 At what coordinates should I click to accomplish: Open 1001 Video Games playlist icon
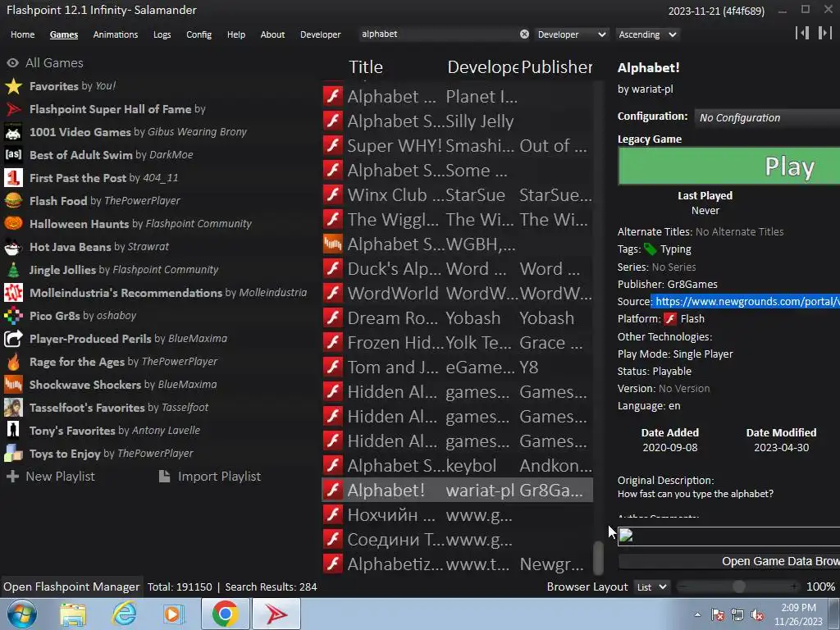tap(13, 132)
